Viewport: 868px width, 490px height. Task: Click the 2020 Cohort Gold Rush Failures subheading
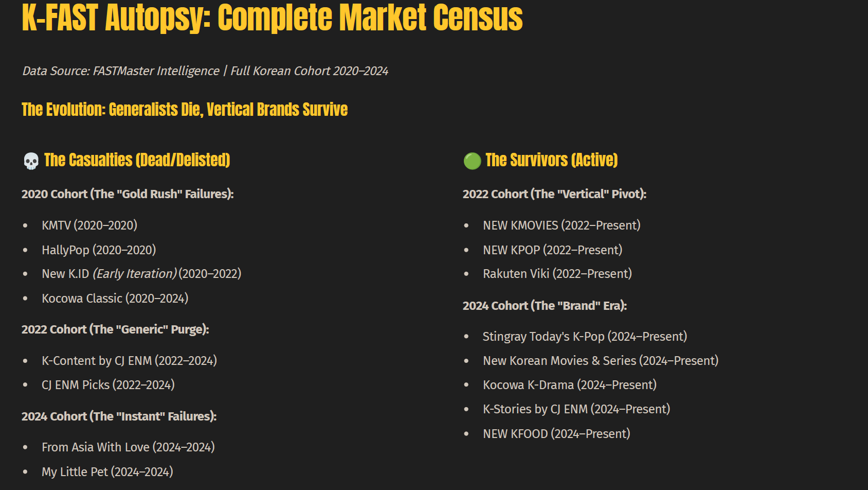128,194
